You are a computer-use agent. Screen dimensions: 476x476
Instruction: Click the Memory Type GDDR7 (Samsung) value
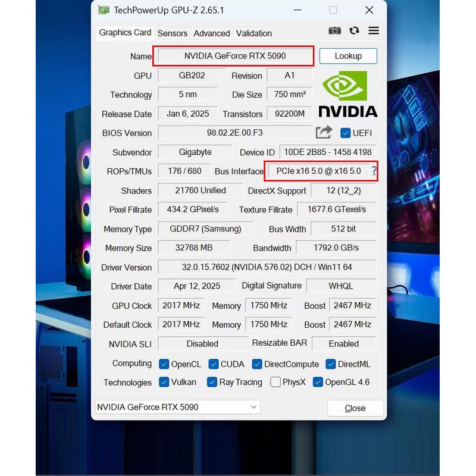click(205, 228)
